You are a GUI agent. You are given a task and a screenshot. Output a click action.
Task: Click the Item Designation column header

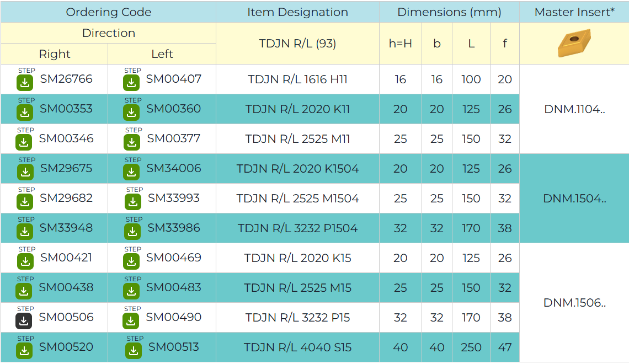point(297,12)
